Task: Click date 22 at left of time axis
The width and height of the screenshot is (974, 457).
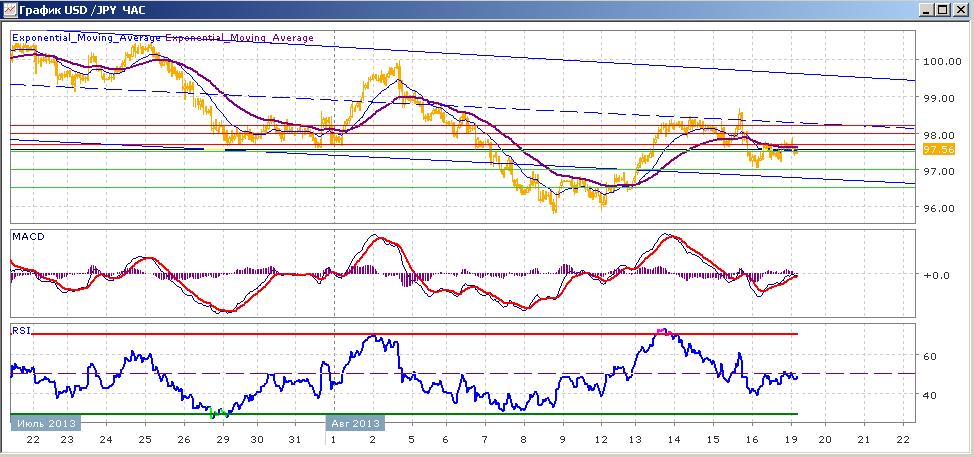Action: [x=34, y=439]
